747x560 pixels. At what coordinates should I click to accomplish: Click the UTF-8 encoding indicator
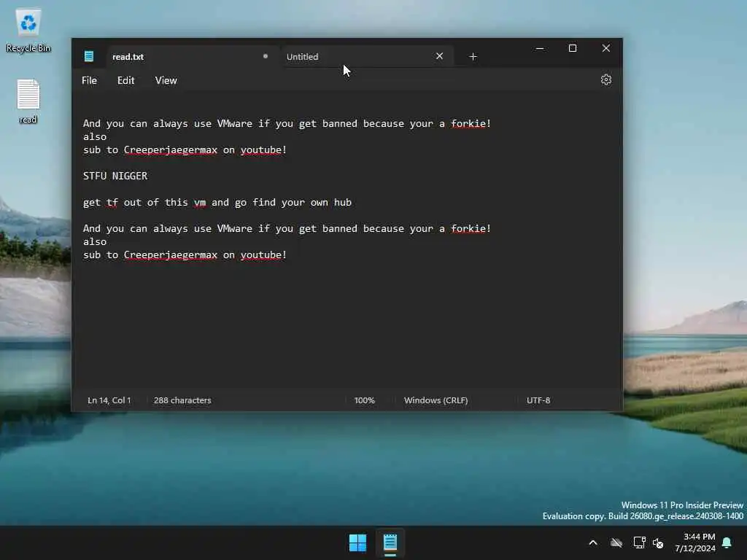point(538,400)
